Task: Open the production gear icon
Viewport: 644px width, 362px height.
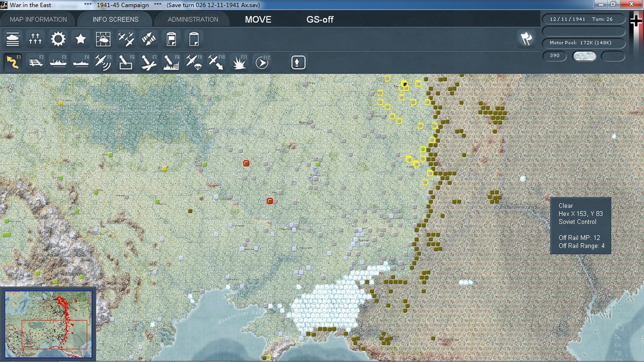Action: pos(58,39)
